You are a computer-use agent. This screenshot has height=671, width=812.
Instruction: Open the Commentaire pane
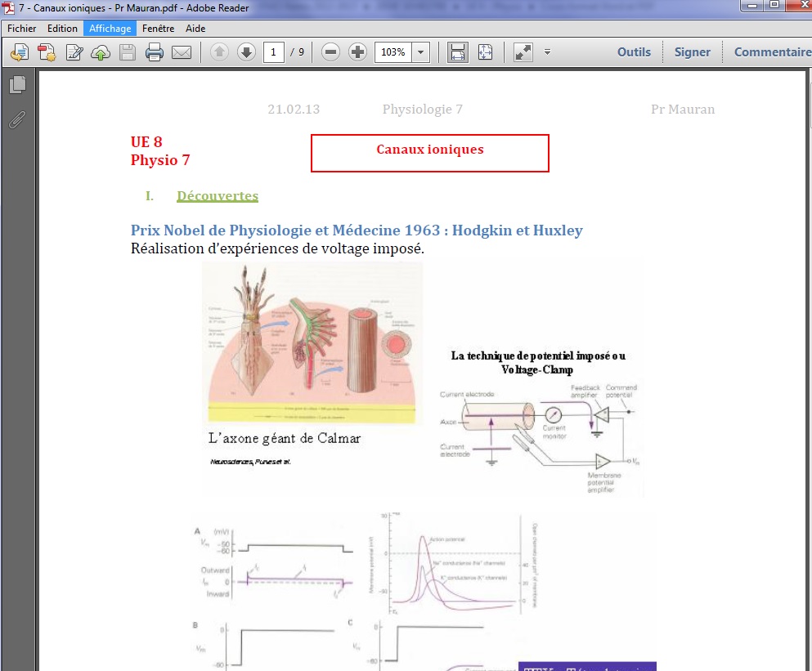click(x=772, y=52)
